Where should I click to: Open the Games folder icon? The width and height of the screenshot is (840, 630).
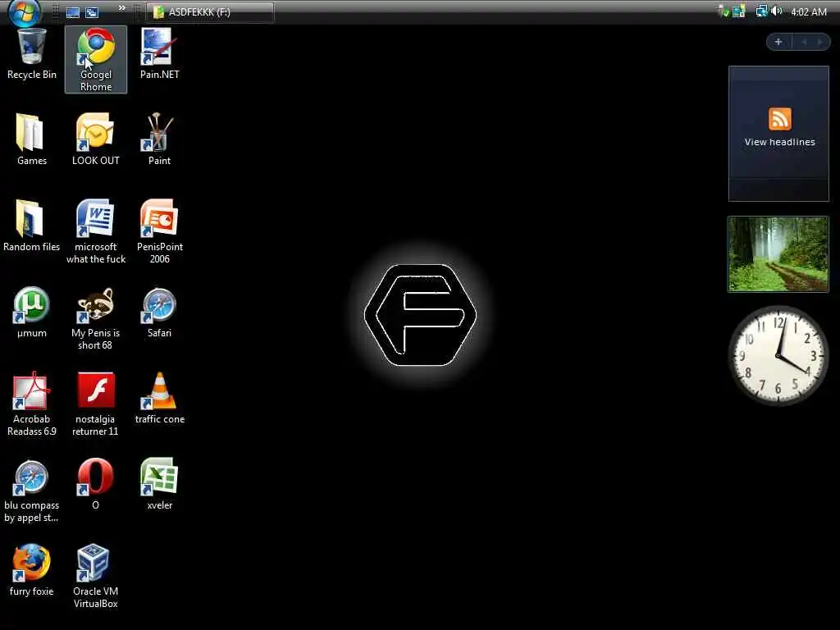pyautogui.click(x=32, y=139)
